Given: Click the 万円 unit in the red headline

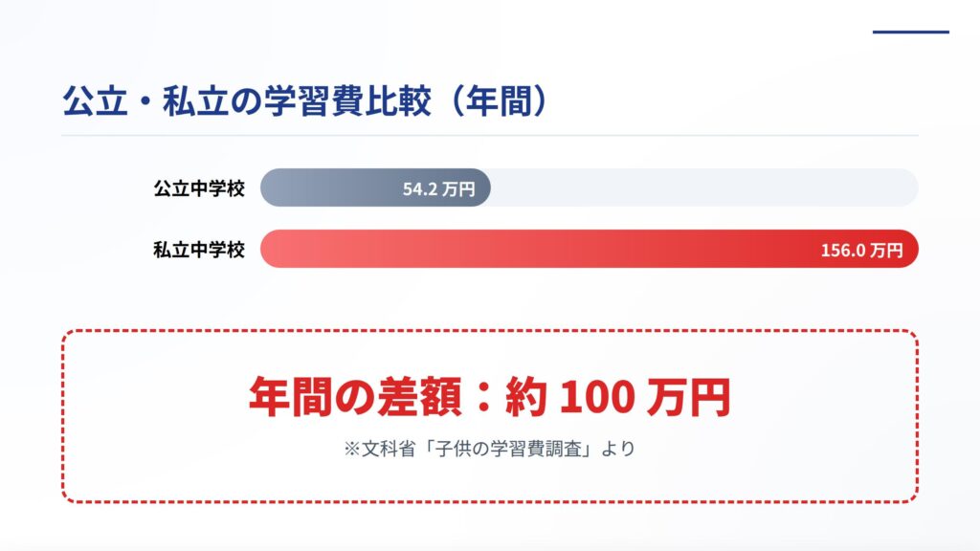Looking at the screenshot, I should (x=688, y=397).
